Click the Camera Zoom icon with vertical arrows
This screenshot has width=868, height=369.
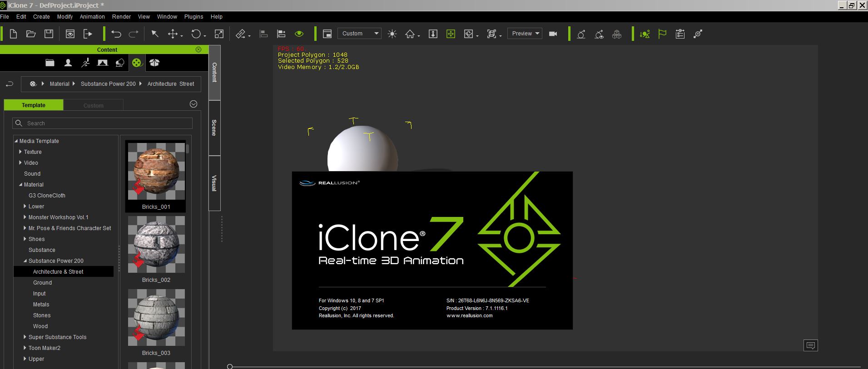(x=433, y=34)
